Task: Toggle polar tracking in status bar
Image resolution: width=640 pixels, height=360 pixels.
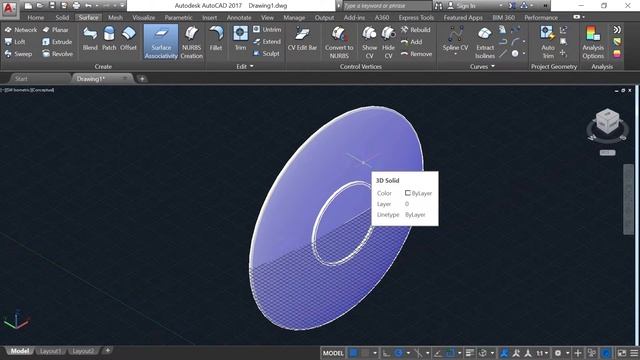Action: tap(399, 353)
